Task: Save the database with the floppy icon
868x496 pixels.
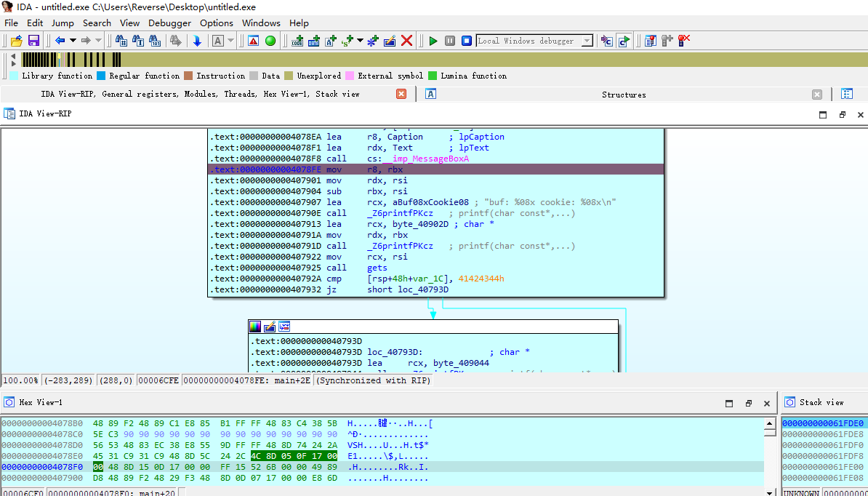Action: tap(33, 41)
